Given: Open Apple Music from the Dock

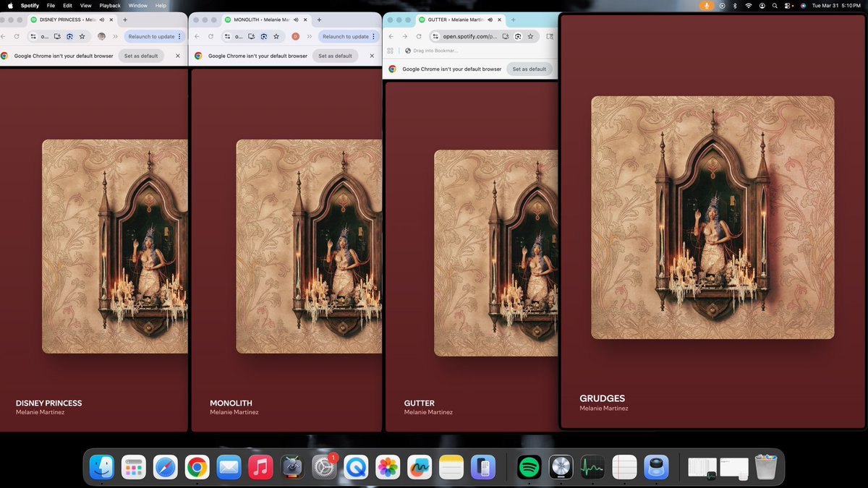Looking at the screenshot, I should pyautogui.click(x=260, y=467).
